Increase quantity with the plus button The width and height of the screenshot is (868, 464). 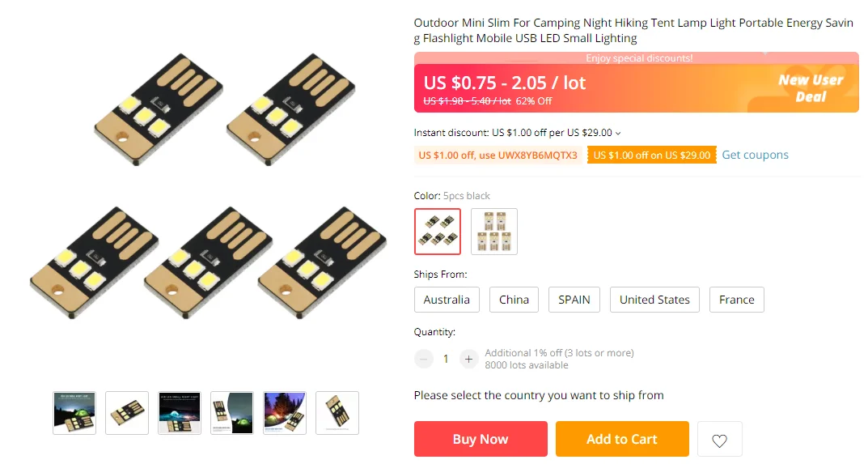[468, 360]
